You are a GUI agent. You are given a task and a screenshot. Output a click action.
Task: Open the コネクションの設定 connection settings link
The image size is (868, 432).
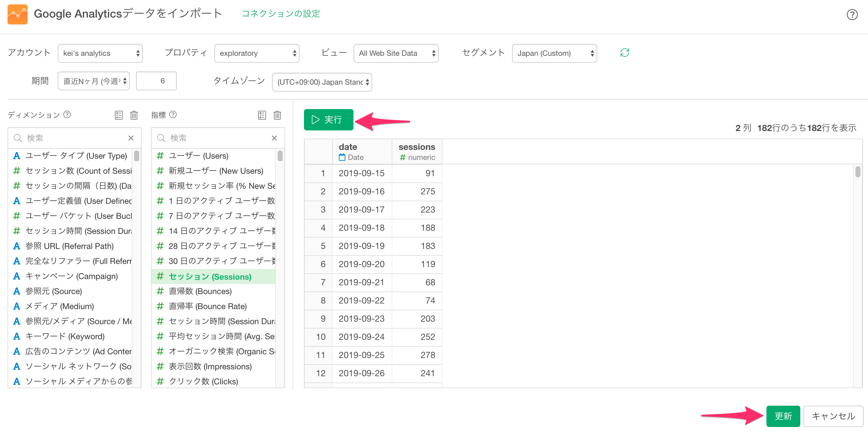coord(281,13)
